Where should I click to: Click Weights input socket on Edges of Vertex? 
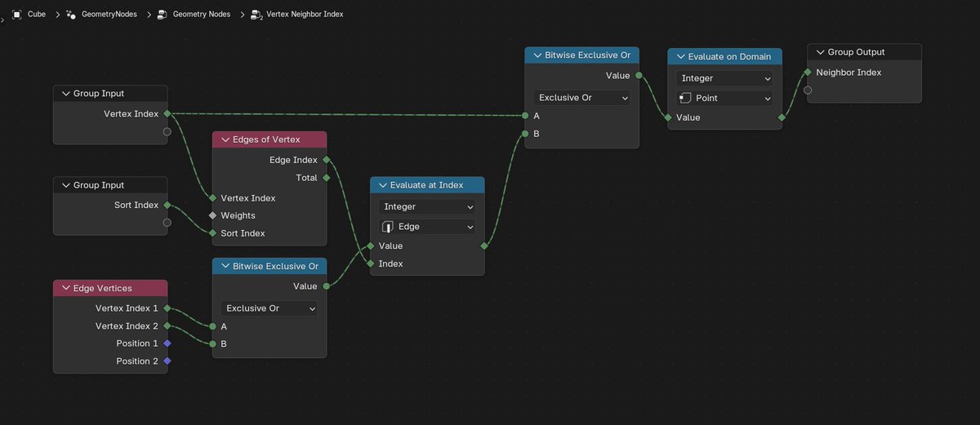212,215
